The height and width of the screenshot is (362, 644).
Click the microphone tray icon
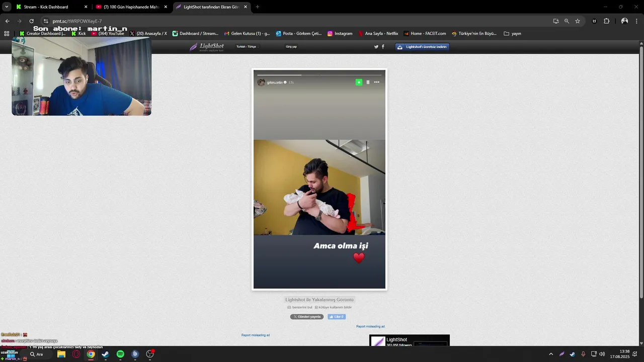[x=583, y=354]
